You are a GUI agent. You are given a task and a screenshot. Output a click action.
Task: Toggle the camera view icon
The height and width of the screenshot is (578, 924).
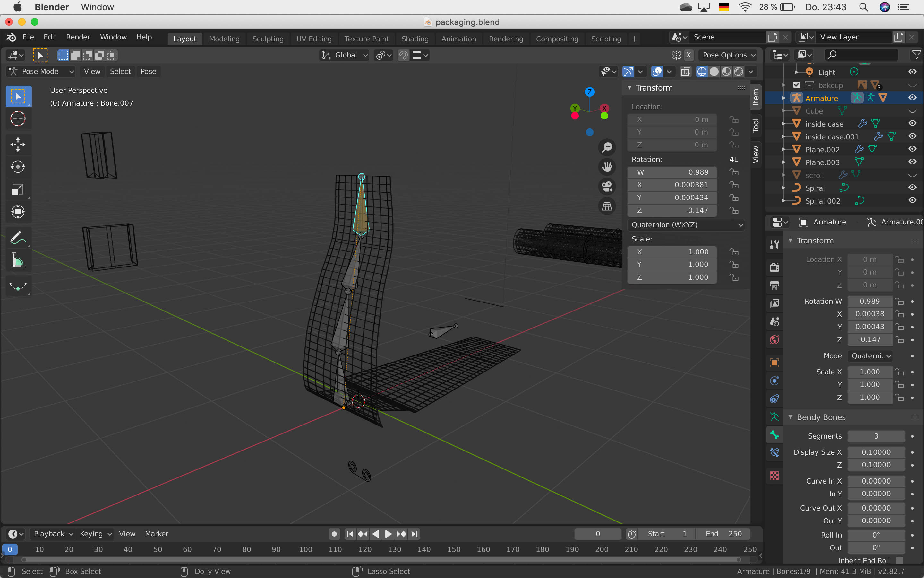point(607,187)
